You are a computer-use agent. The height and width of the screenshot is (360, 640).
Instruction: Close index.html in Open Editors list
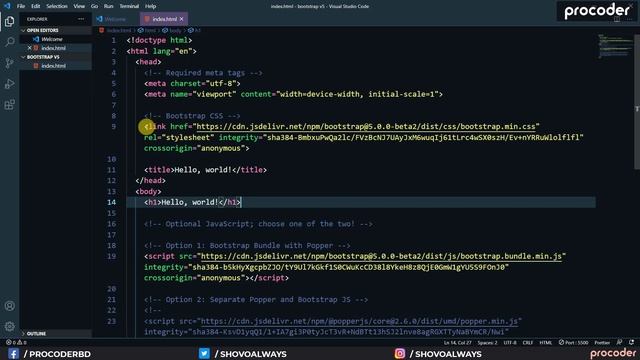tap(29, 48)
